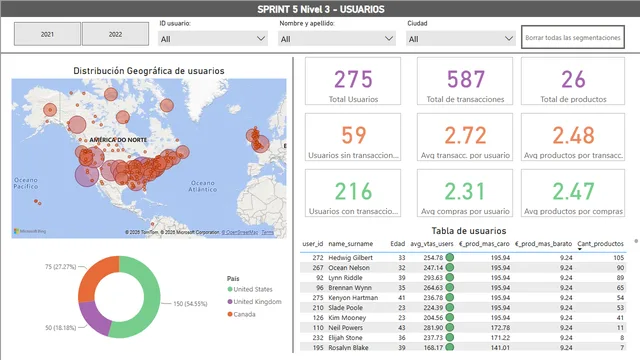Click the green status icon for Kenyon Hartman
This screenshot has width=640, height=360.
pos(449,298)
